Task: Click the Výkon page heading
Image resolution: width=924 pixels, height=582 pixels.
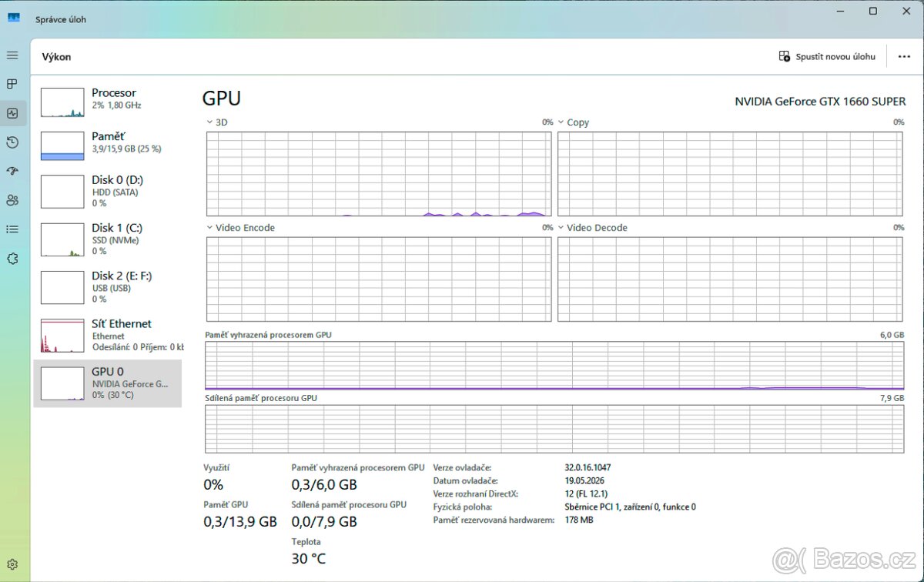Action: (x=56, y=57)
